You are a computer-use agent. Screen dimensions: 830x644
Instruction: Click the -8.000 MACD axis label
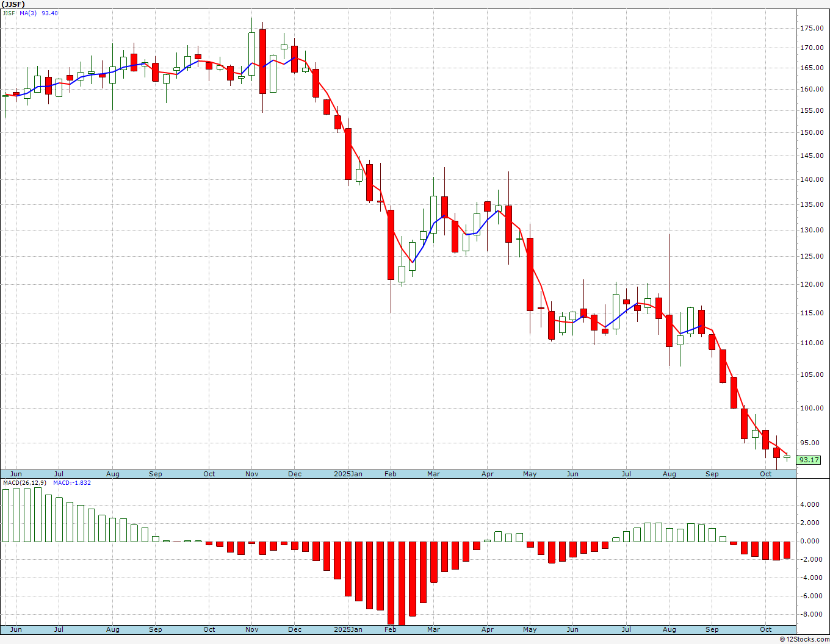pyautogui.click(x=810, y=614)
